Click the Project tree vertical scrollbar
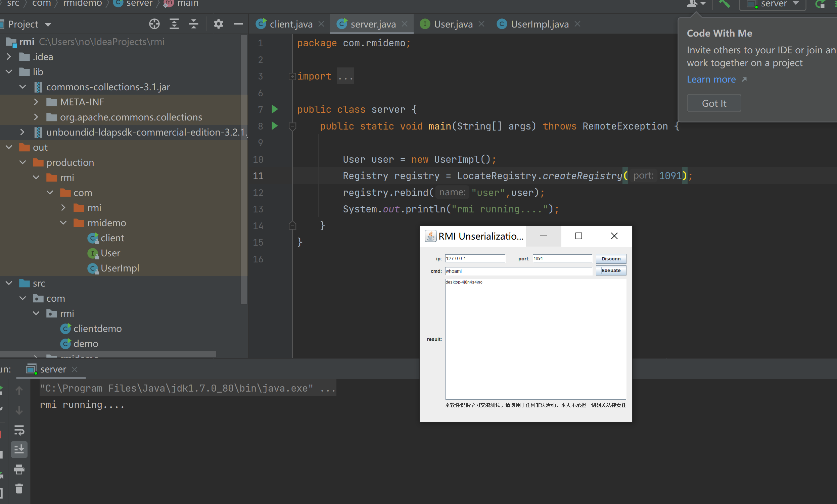This screenshot has height=504, width=837. click(x=244, y=170)
